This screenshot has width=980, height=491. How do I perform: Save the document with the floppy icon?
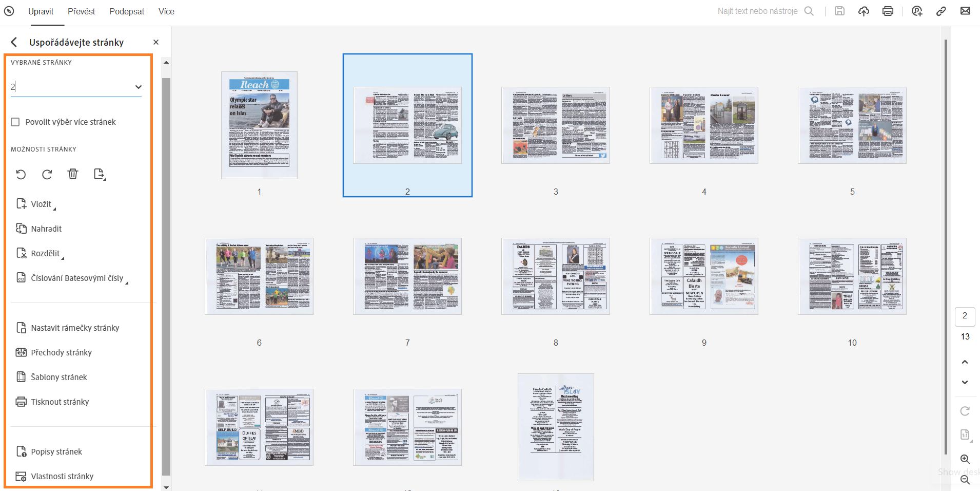839,11
